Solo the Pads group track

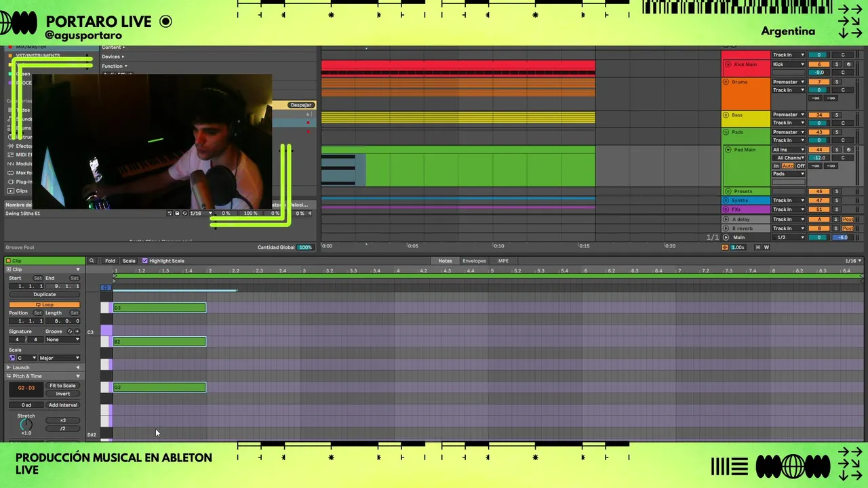pyautogui.click(x=837, y=132)
